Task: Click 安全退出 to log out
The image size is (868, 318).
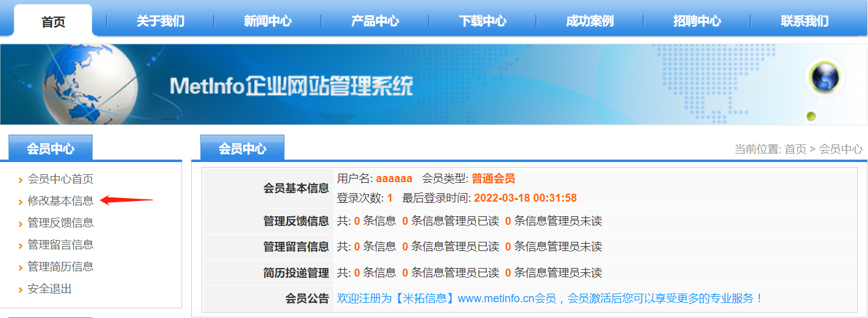Action: point(49,289)
